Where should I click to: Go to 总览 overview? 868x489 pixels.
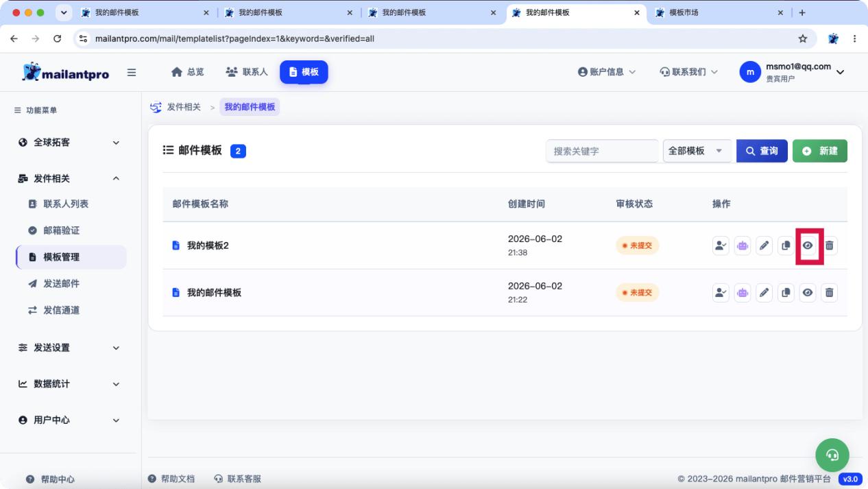tap(187, 72)
